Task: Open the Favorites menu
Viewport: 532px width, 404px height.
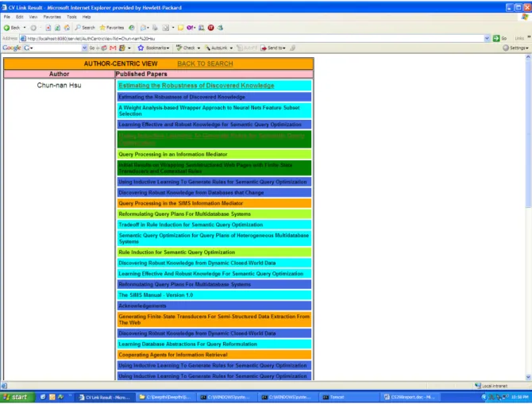Action: pyautogui.click(x=52, y=17)
